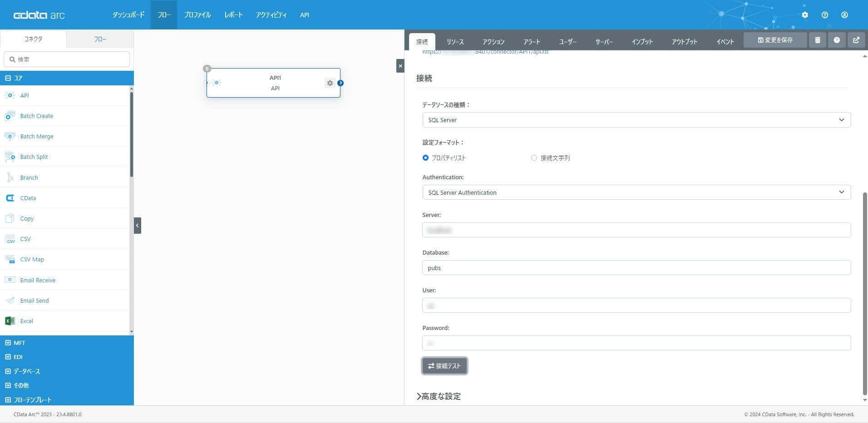Screen dimensions: 868x423
Task: Switch to the サーバー tab
Action: pyautogui.click(x=604, y=42)
